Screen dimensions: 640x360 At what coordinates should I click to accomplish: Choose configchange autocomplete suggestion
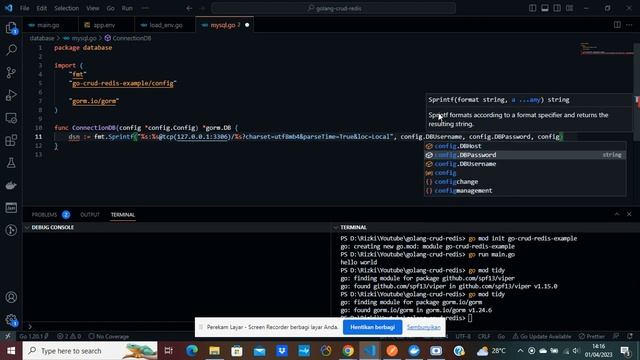click(525, 182)
